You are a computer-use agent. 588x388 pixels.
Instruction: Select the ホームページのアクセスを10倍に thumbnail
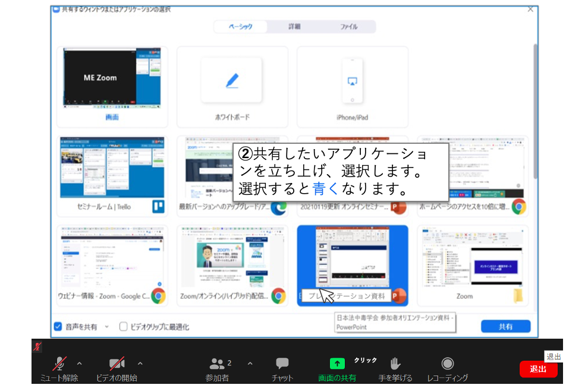(473, 176)
